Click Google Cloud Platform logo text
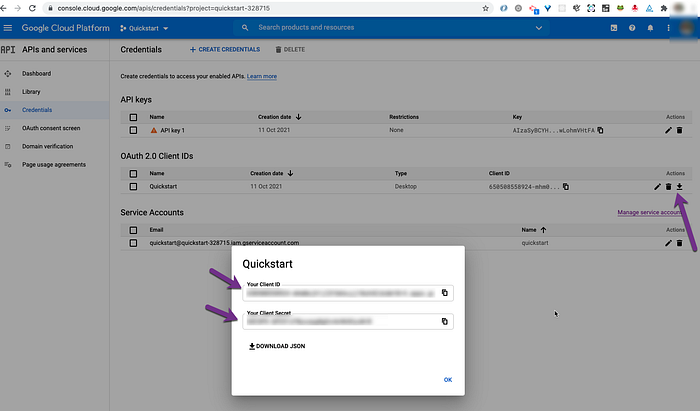The image size is (700, 411). coord(66,28)
